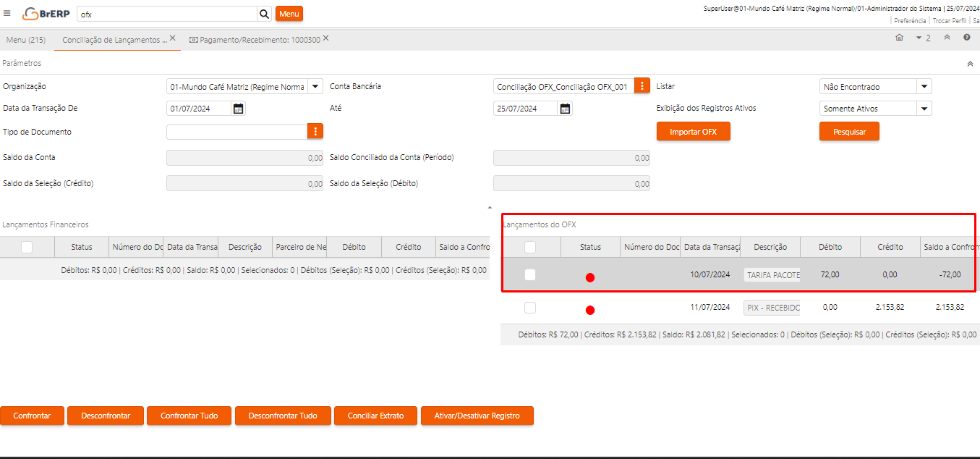The image size is (980, 459).
Task: Click the Tipo de Documento input field
Action: [237, 132]
